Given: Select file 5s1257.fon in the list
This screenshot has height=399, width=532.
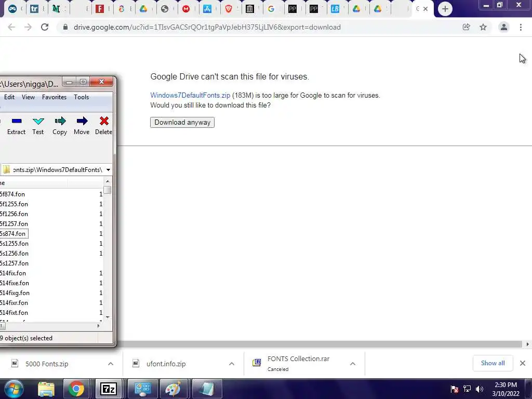Looking at the screenshot, I should tap(14, 263).
